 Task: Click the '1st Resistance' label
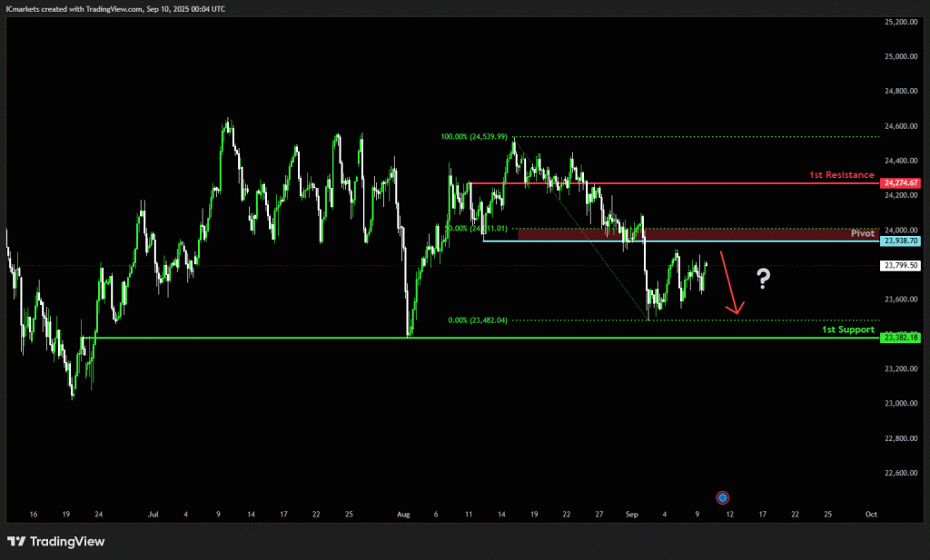842,175
